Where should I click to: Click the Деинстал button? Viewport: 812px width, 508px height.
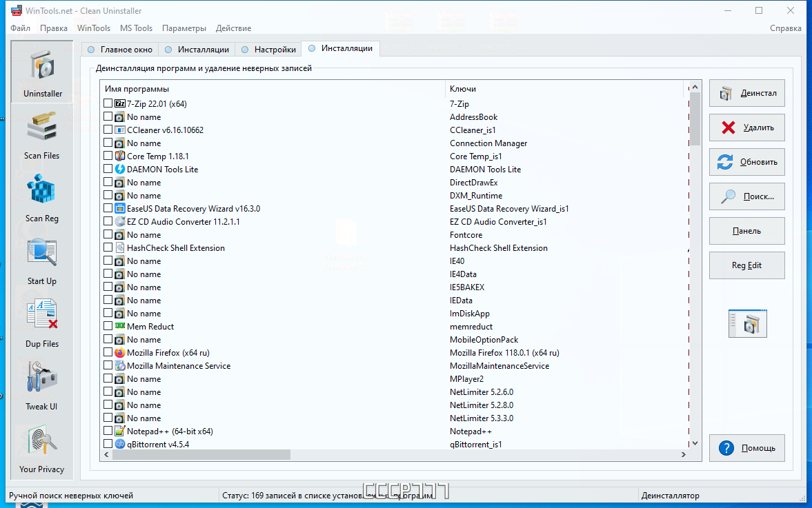tap(746, 93)
